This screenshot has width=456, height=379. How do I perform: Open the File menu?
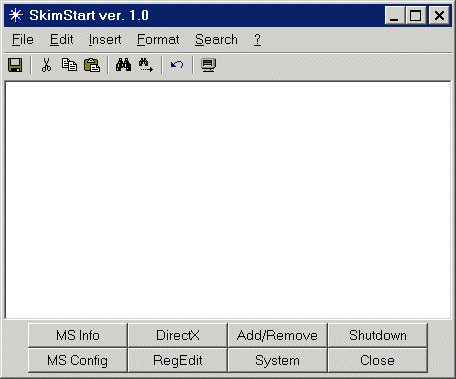click(x=23, y=40)
